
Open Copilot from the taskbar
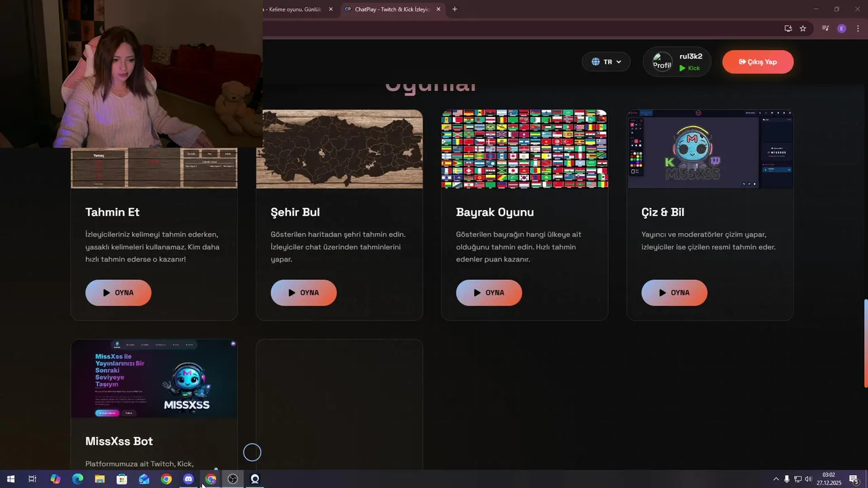tap(56, 479)
